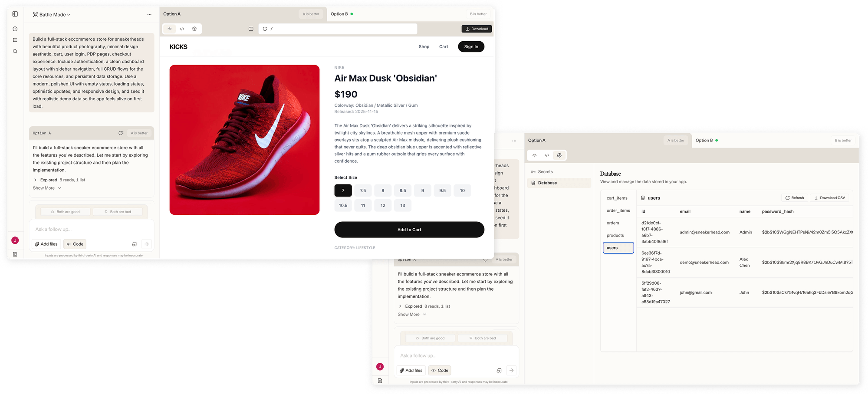Click Sign In on KICKS site

click(471, 47)
